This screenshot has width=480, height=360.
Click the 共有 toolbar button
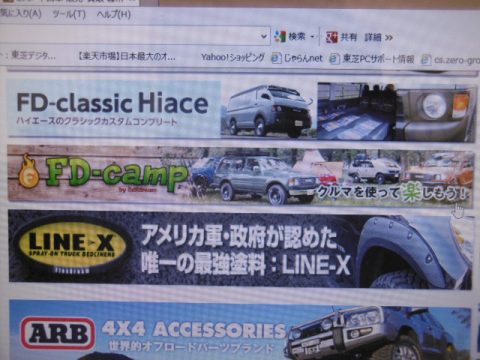point(348,37)
